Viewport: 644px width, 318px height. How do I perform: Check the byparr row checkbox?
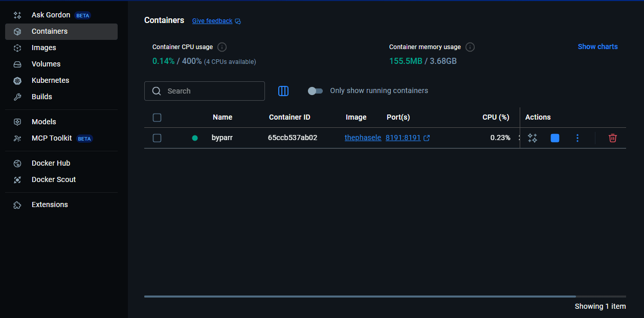[x=157, y=138]
